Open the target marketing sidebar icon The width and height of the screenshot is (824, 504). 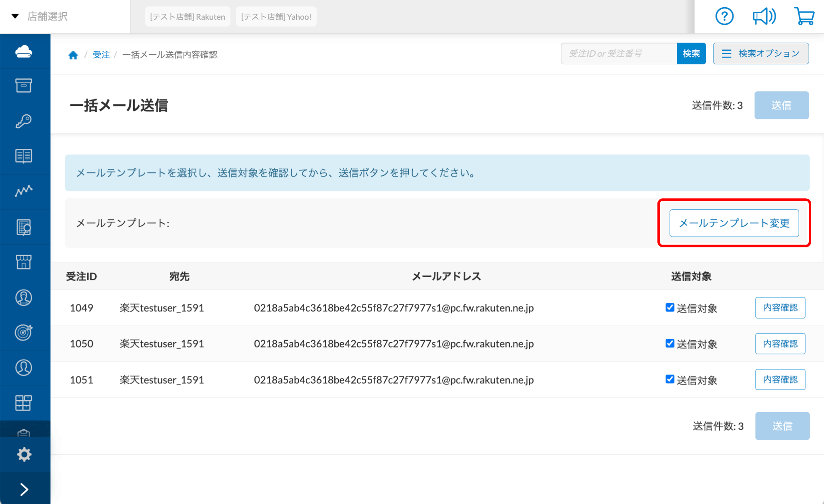click(x=24, y=332)
